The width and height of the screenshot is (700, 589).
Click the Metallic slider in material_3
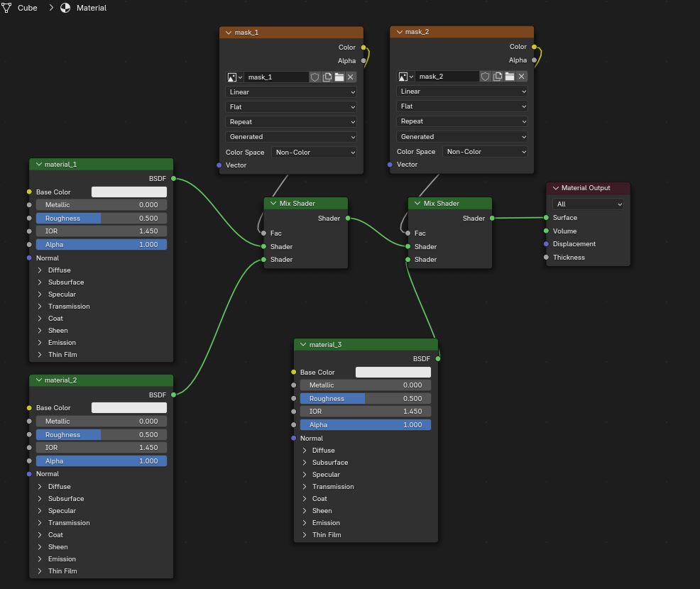(x=366, y=385)
